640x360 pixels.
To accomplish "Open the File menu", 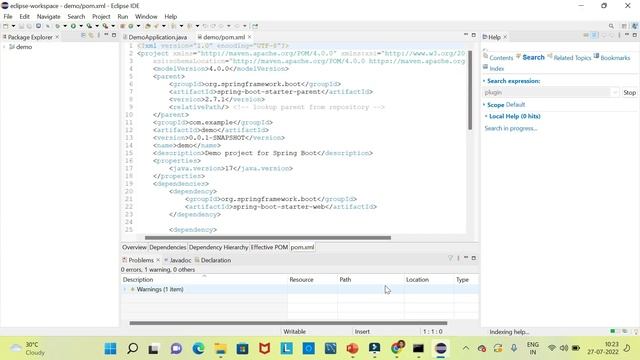I will tap(8, 17).
